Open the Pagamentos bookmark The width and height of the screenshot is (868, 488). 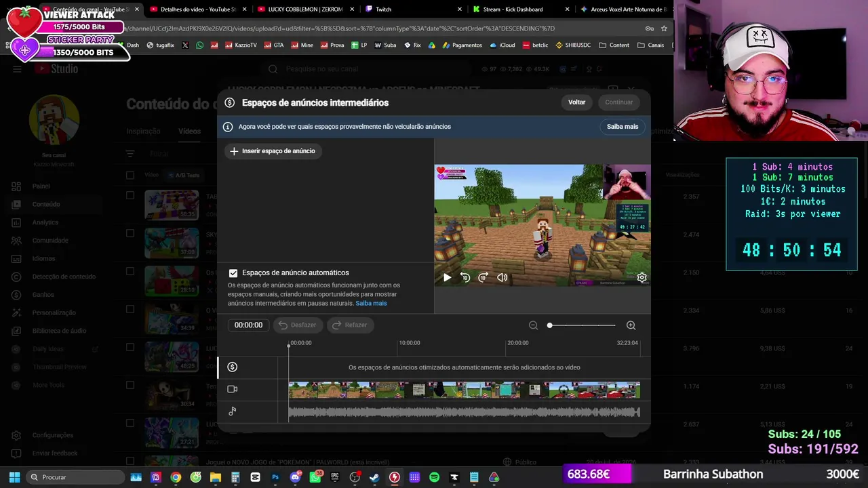coord(462,45)
